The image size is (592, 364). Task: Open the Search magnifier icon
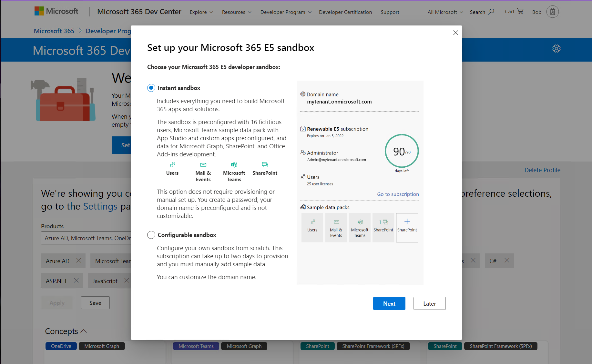click(491, 12)
